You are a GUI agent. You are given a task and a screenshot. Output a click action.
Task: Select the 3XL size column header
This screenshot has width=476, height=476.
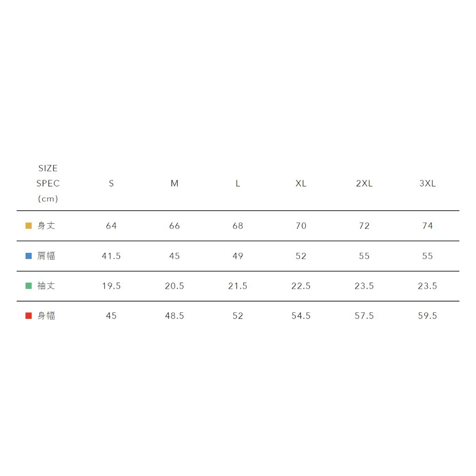pos(427,184)
